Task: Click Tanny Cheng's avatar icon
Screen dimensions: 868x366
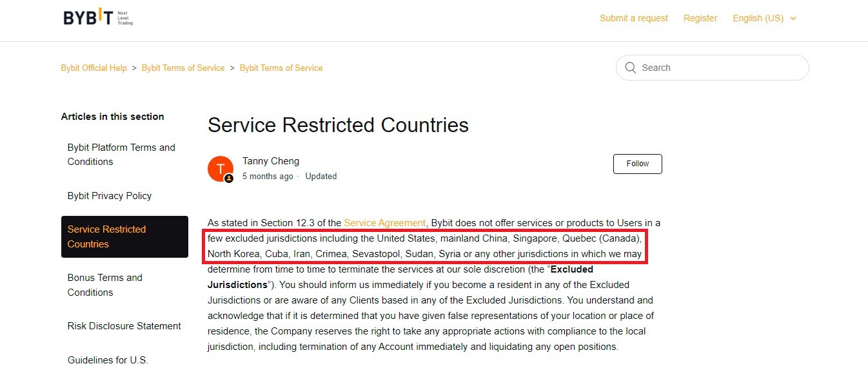Action: pos(221,169)
